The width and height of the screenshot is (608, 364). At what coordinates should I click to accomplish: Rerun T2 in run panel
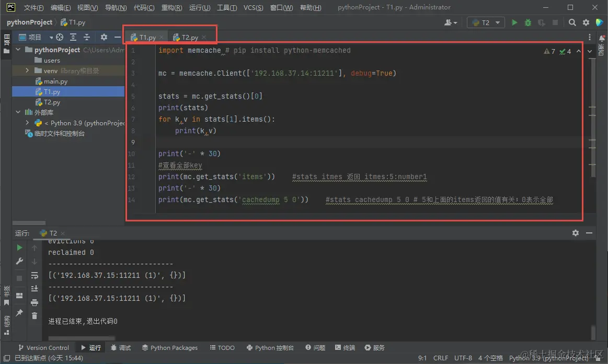pos(19,248)
